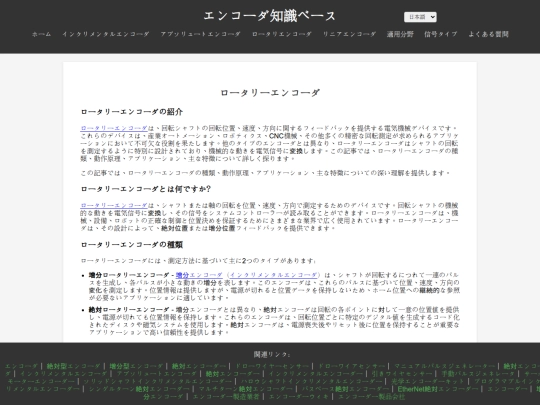This screenshot has width=540, height=405.
Task: Open footer link 増分型エンコーダ
Action: 136,366
